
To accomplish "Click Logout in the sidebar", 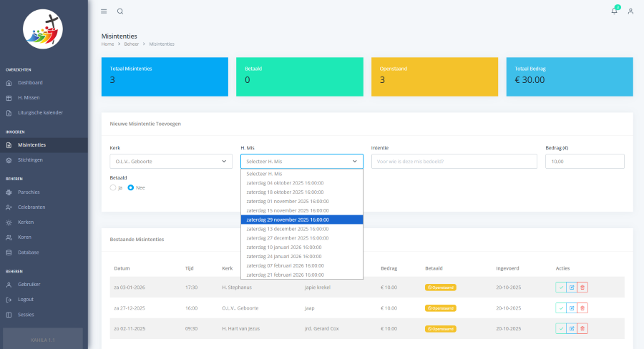I will [x=26, y=299].
